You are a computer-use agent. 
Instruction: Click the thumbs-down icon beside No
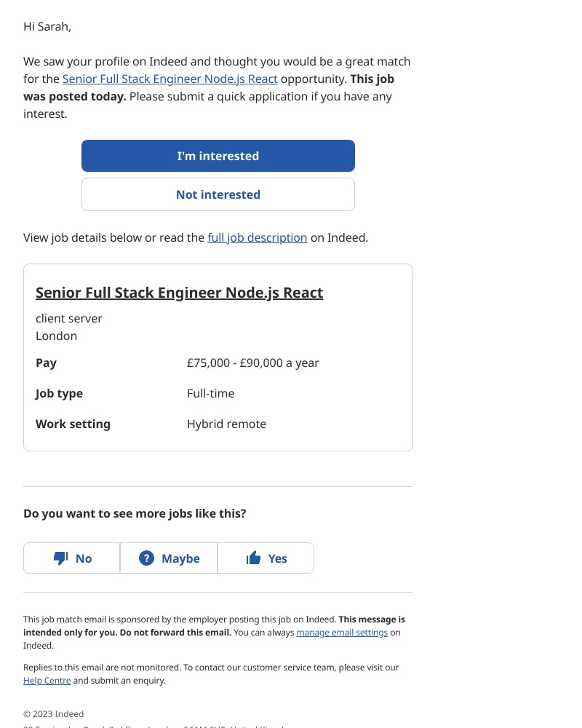(x=61, y=558)
